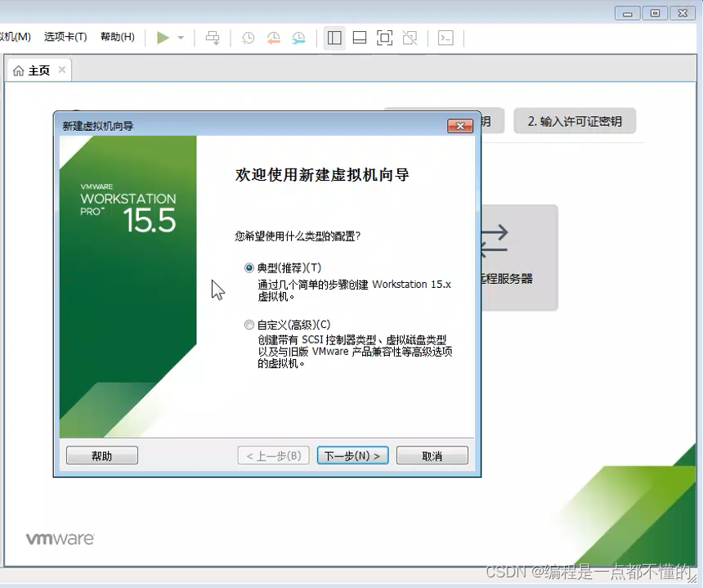The height and width of the screenshot is (588, 703).
Task: Minimize the VMware Workstation window
Action: pyautogui.click(x=628, y=13)
